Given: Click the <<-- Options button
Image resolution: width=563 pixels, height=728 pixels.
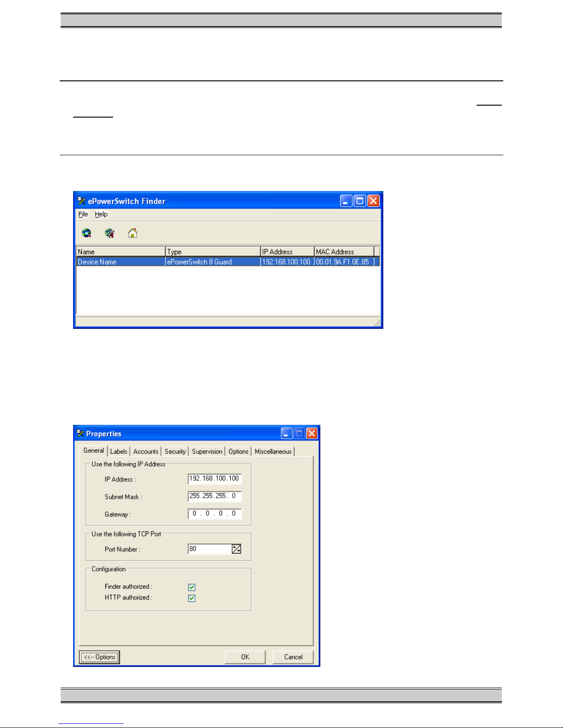Looking at the screenshot, I should tap(99, 657).
